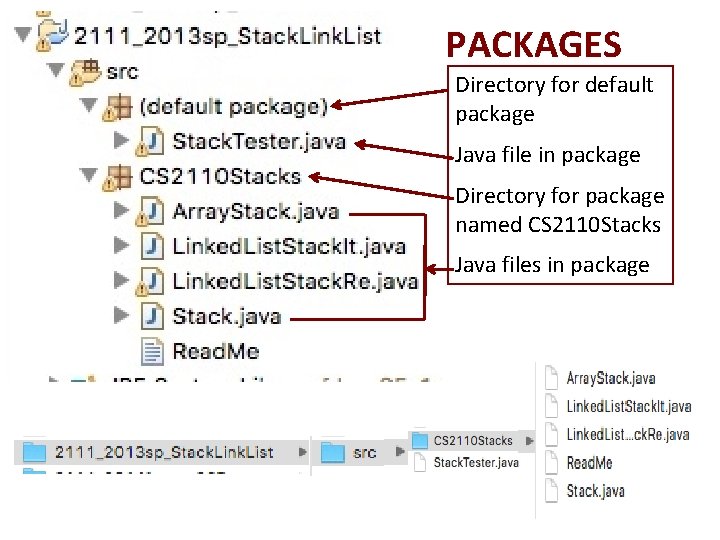Click the CS2110Stacks folder icon in Finder
This screenshot has height=540, width=720.
420,441
